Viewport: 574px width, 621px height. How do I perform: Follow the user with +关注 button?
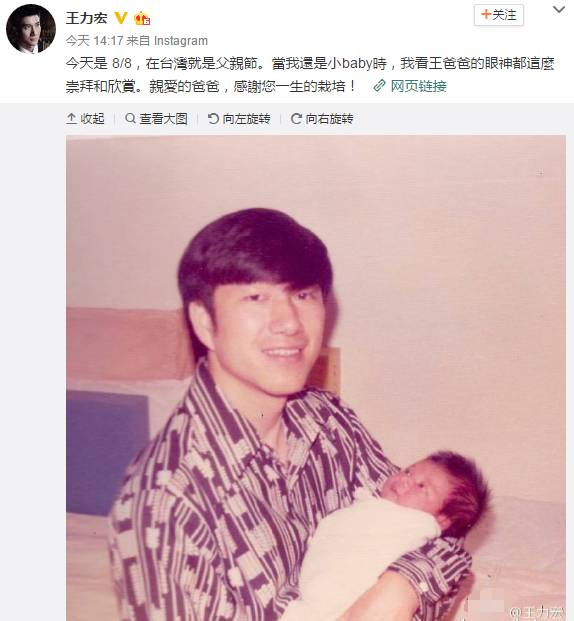pyautogui.click(x=499, y=15)
